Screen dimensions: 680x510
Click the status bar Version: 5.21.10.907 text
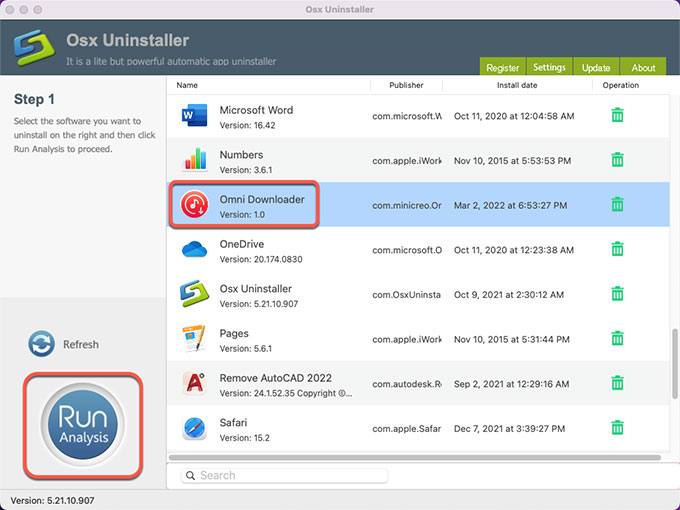(52, 500)
